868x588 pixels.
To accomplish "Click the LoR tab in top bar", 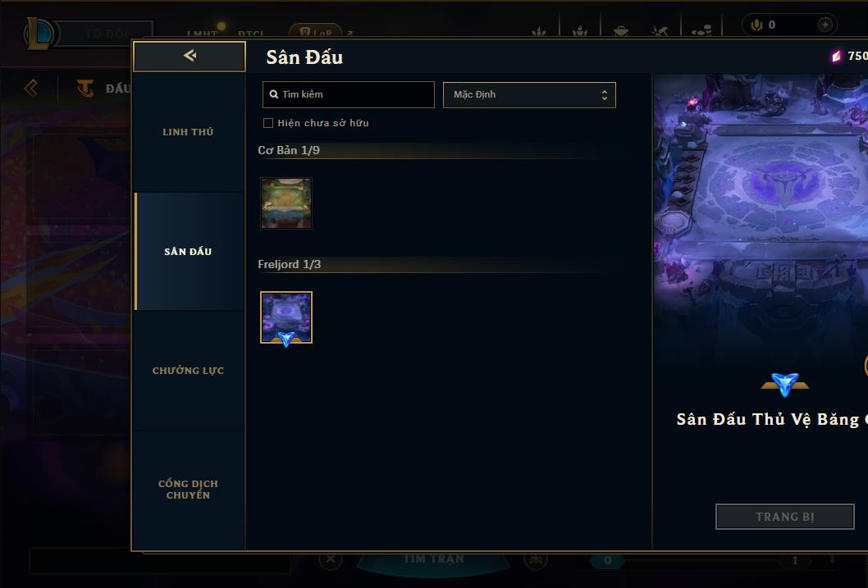I will pos(316,32).
